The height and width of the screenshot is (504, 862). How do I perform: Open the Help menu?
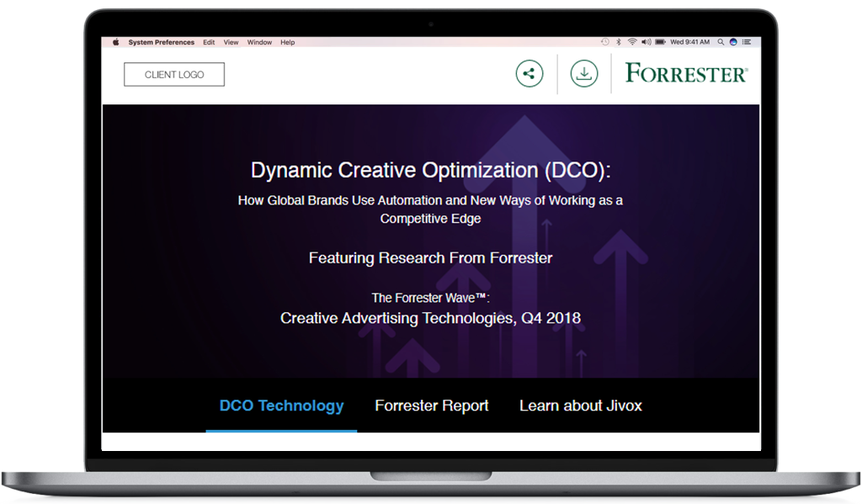(x=288, y=42)
